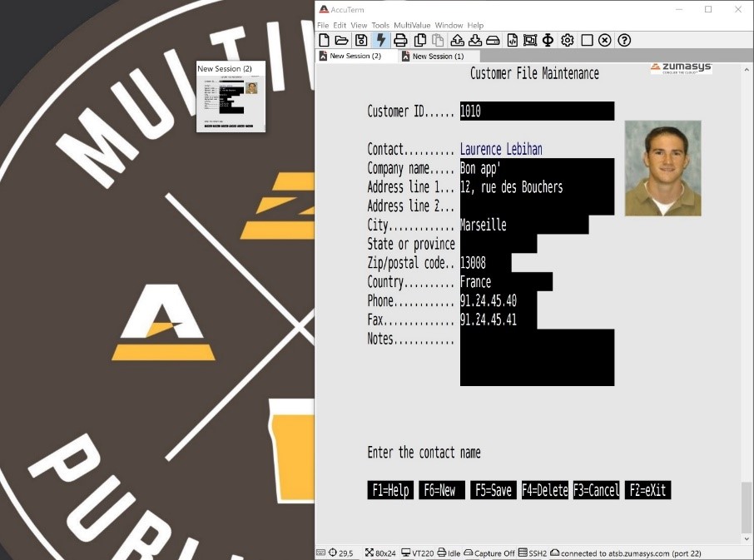Click the F3=Cancel button
The image size is (754, 560).
coord(596,490)
